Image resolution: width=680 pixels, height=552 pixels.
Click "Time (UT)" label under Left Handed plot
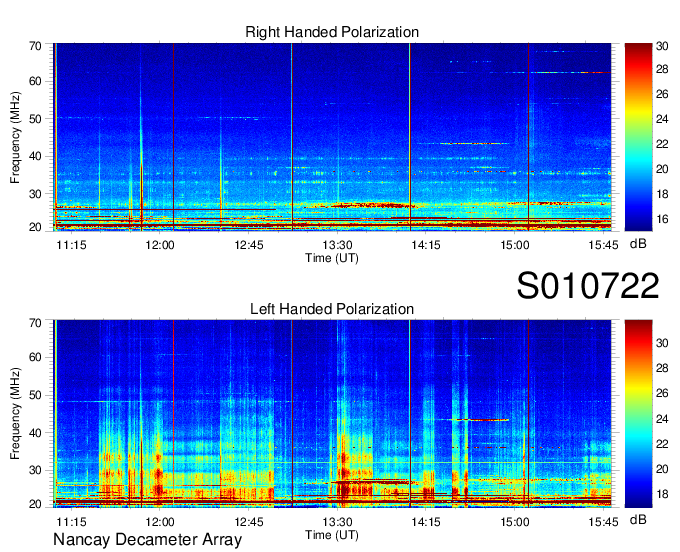[x=332, y=535]
